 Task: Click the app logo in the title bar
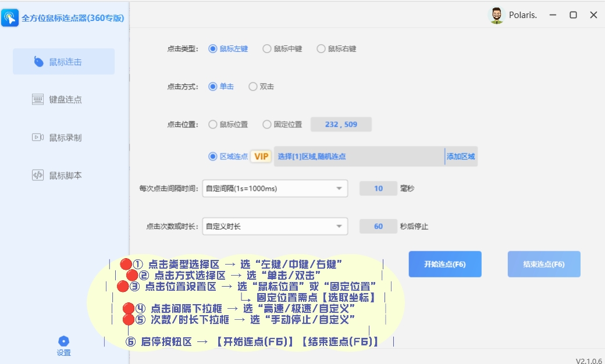tap(10, 16)
